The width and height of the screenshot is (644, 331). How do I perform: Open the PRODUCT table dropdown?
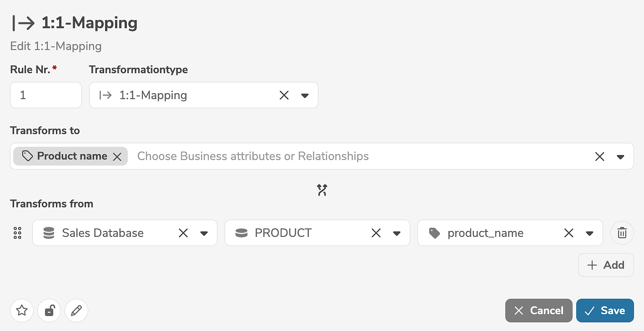click(x=397, y=234)
